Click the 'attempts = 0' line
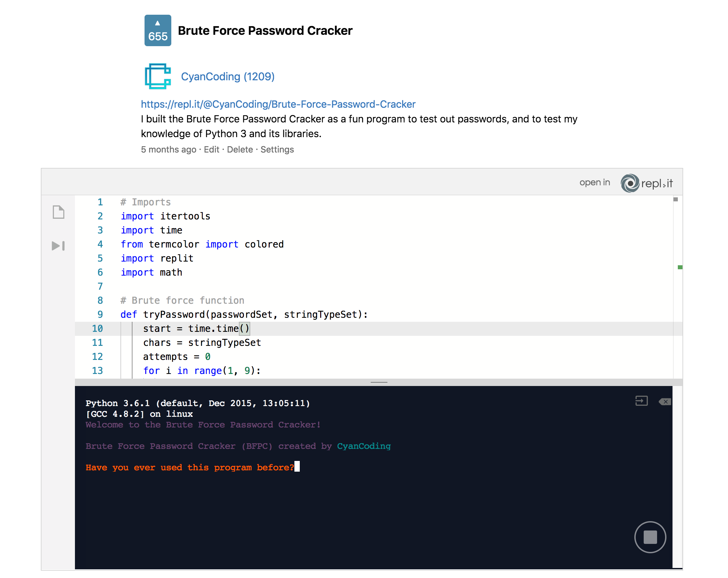The width and height of the screenshot is (728, 578). point(177,357)
